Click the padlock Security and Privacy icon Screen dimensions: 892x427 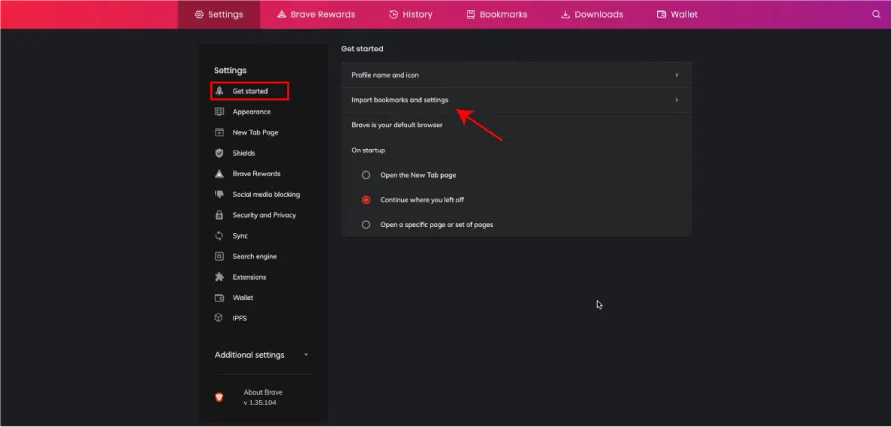219,215
